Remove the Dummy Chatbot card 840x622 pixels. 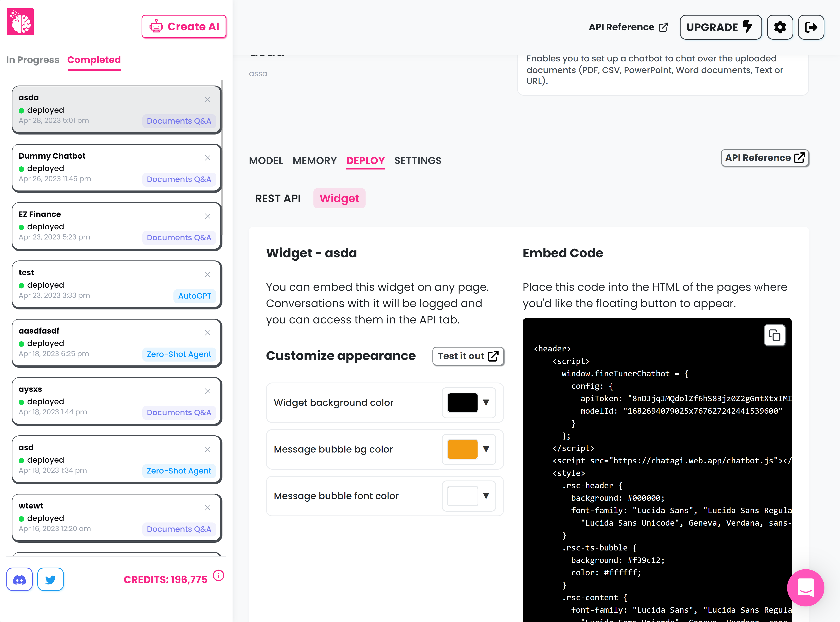pyautogui.click(x=207, y=158)
